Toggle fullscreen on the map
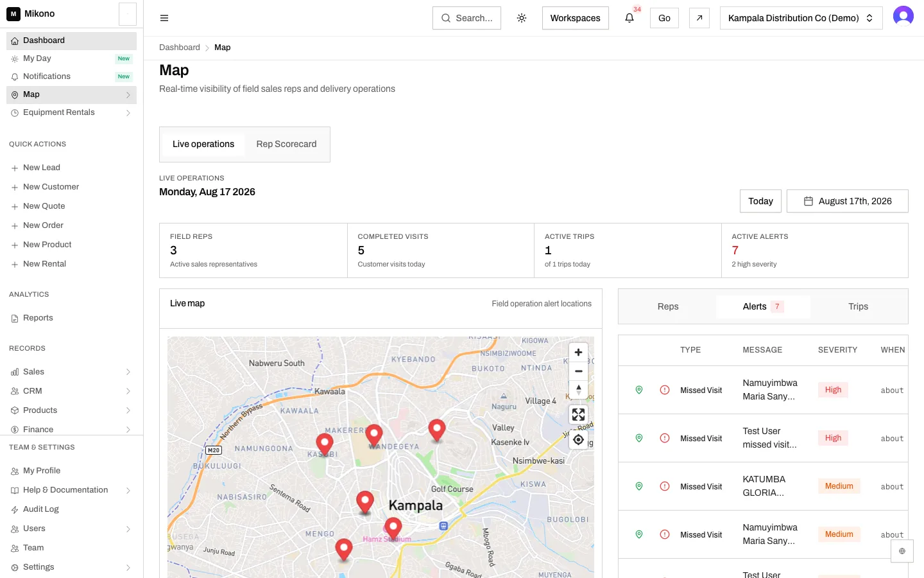The image size is (924, 578). coord(578,415)
